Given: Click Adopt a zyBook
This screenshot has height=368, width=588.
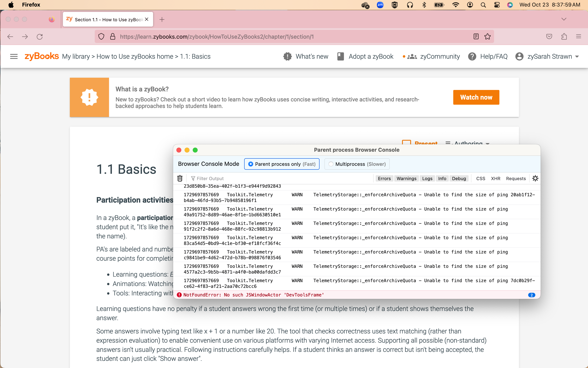Looking at the screenshot, I should 365,56.
